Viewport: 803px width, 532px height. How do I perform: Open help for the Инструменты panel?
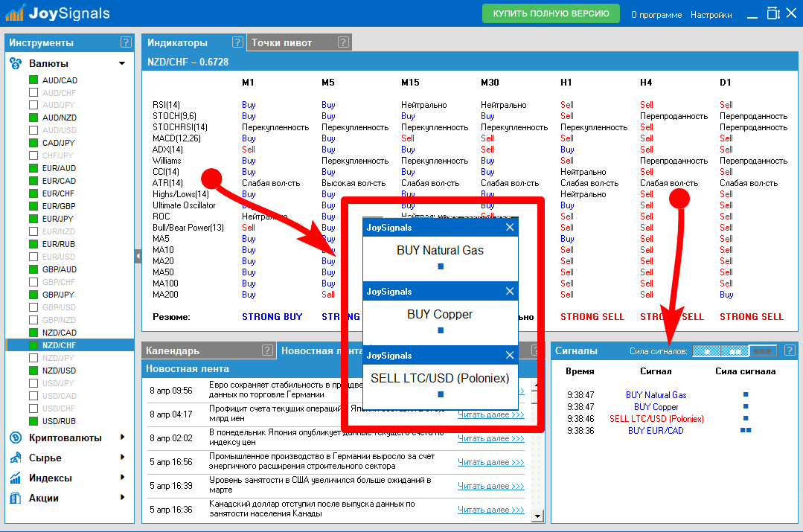pos(126,42)
